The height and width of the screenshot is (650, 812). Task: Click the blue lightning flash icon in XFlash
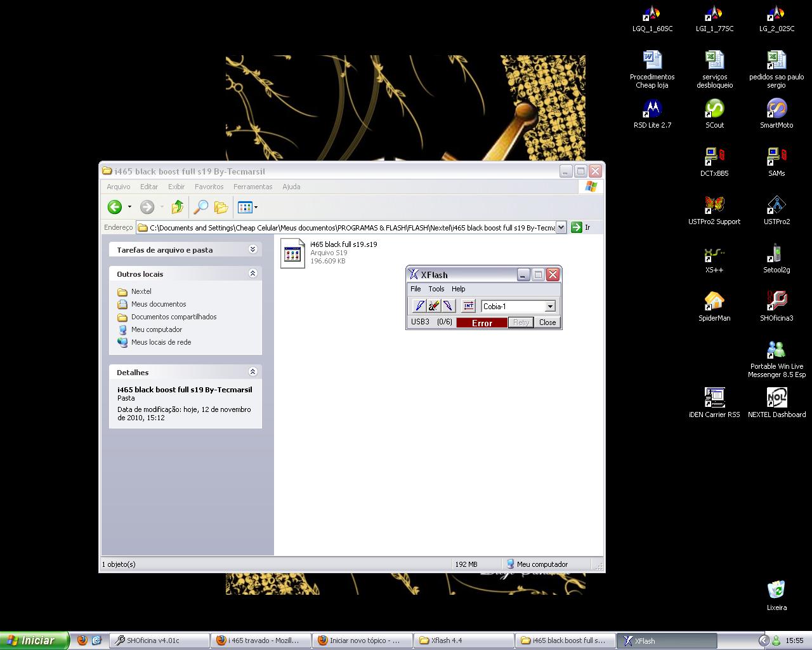tap(419, 306)
